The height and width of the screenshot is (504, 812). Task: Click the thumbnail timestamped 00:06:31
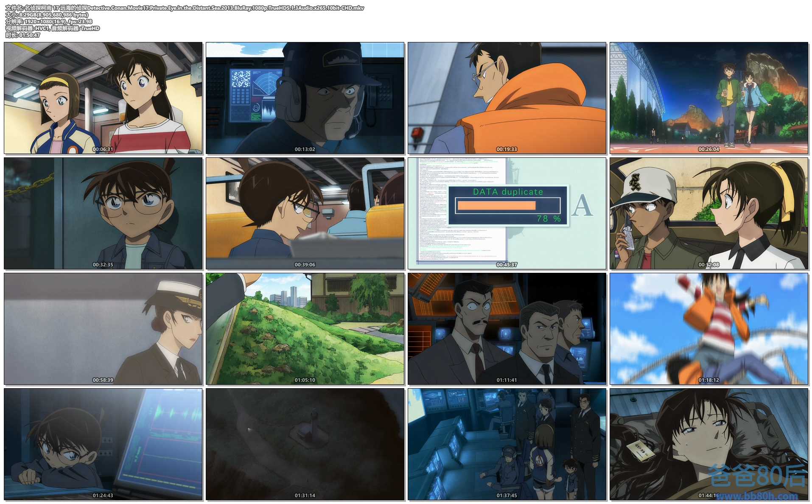coord(103,98)
